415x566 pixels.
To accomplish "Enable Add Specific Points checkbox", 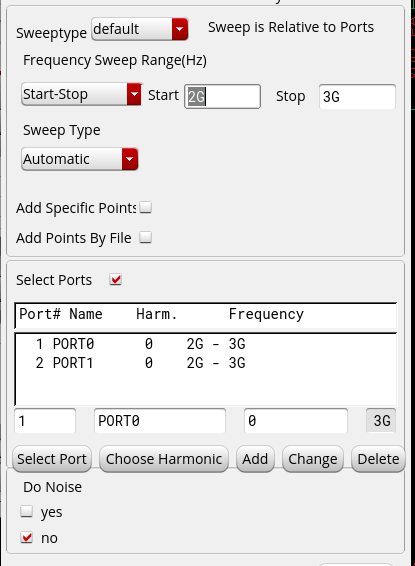I will 146,207.
